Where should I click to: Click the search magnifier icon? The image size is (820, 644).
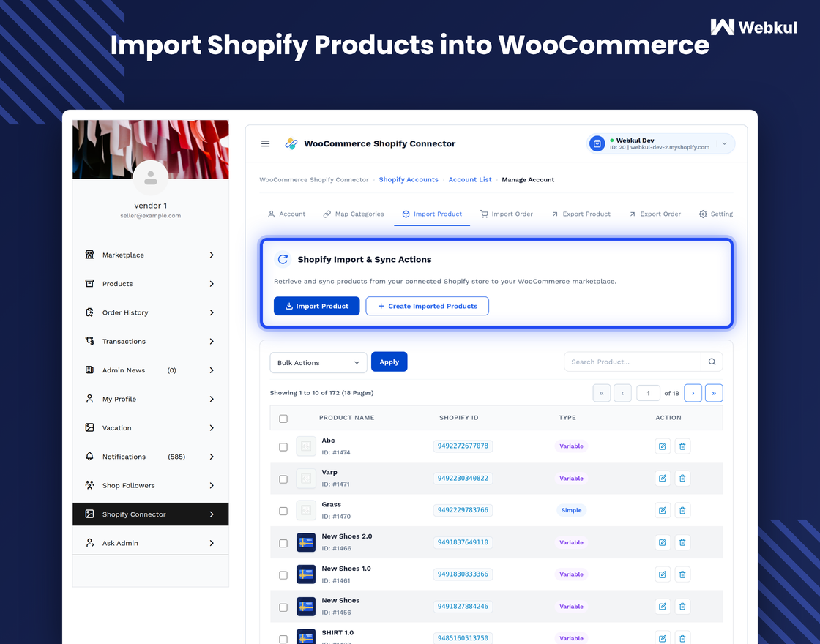point(712,362)
